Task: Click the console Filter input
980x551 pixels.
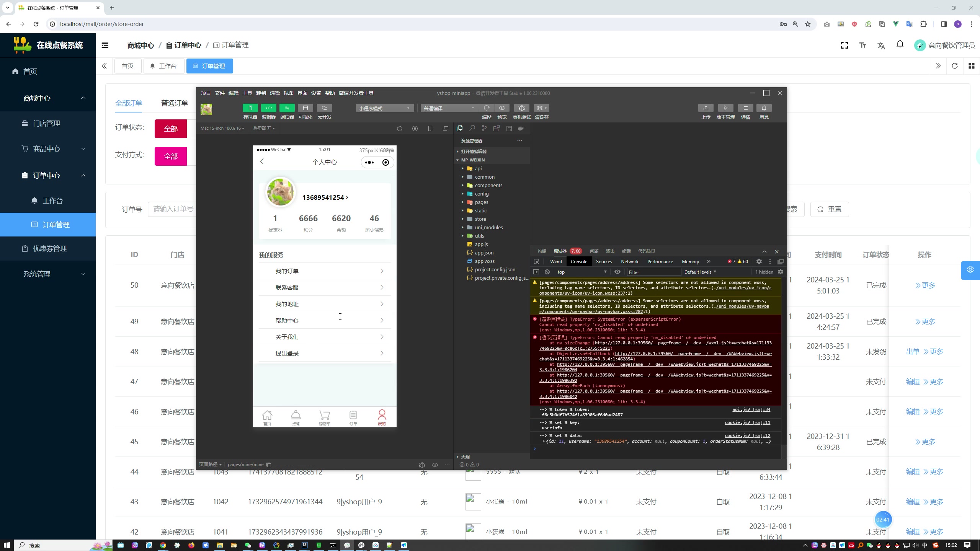Action: click(x=653, y=272)
